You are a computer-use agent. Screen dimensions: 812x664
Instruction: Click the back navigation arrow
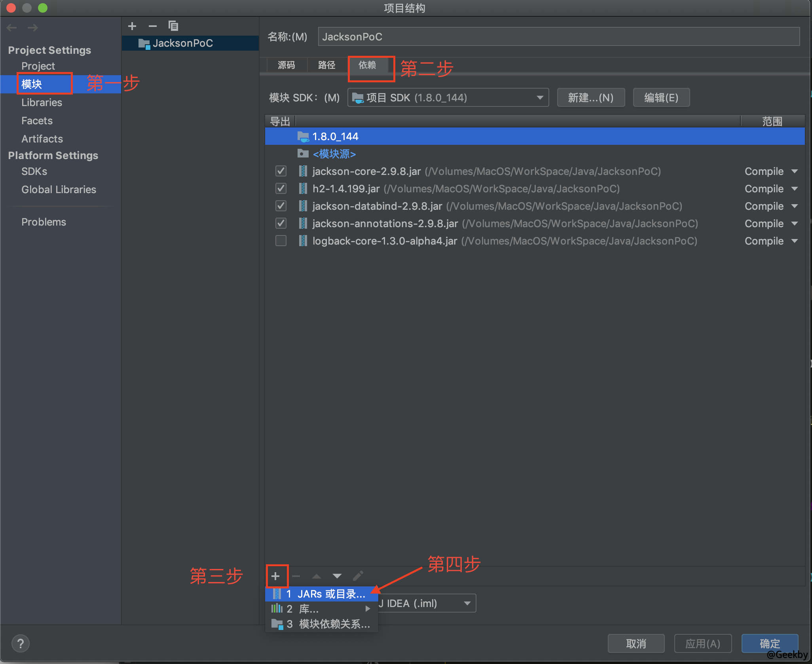pos(11,27)
